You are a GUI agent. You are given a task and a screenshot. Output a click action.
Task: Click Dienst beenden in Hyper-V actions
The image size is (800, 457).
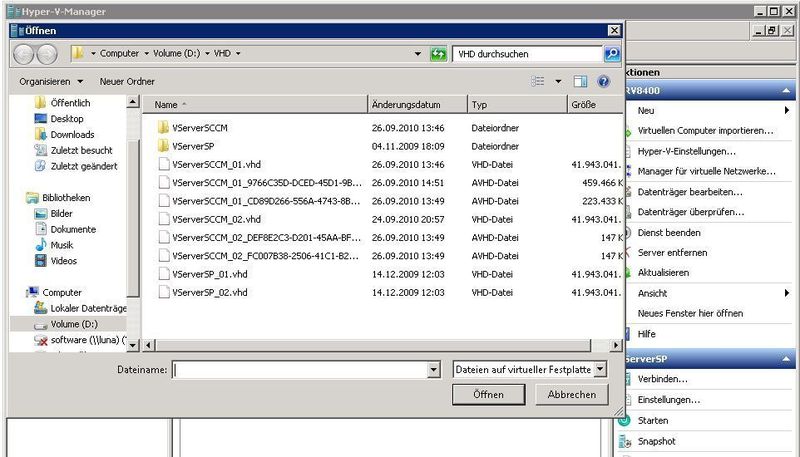point(669,233)
